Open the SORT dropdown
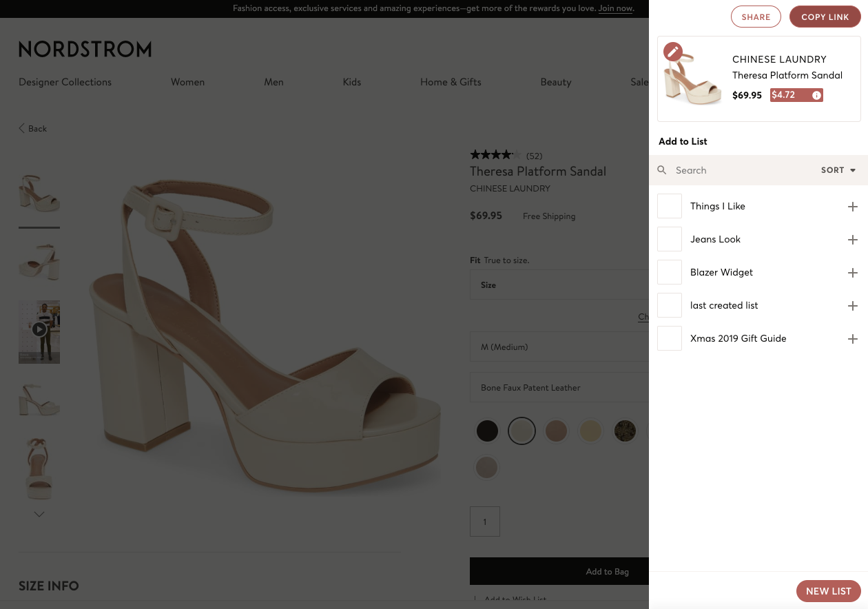Screen dimensions: 868x609 coord(838,170)
